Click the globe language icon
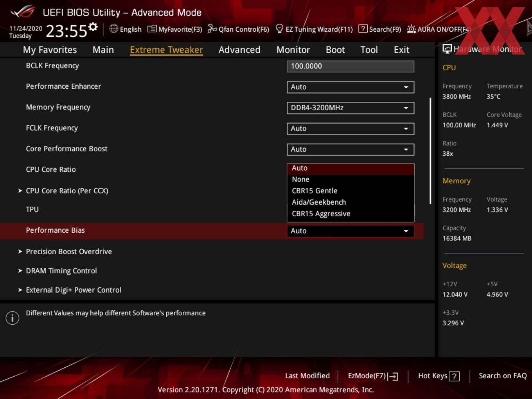Screen dimensions: 532x399 pyautogui.click(x=113, y=29)
